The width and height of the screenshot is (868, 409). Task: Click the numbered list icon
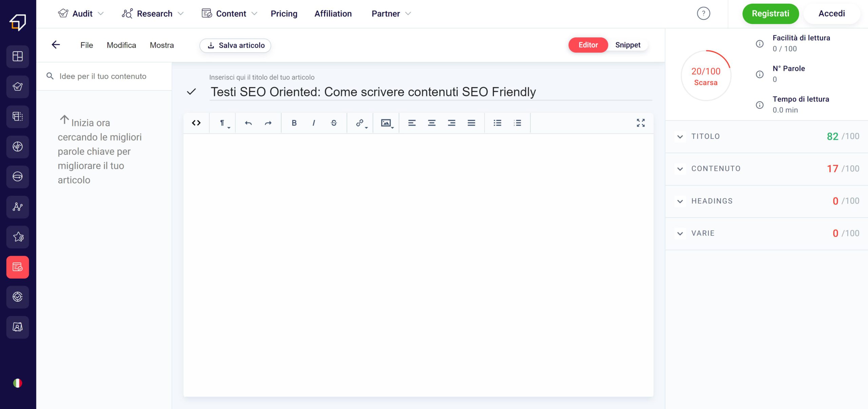click(x=518, y=123)
